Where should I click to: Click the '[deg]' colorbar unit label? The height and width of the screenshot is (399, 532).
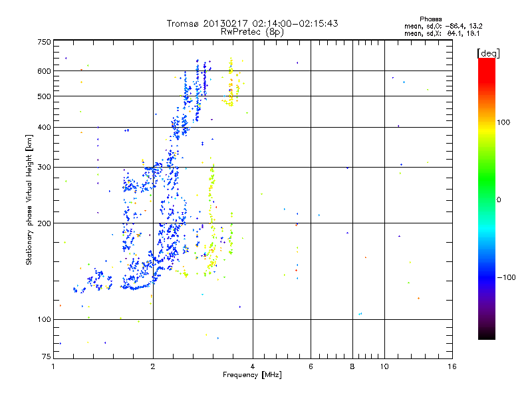click(x=488, y=53)
